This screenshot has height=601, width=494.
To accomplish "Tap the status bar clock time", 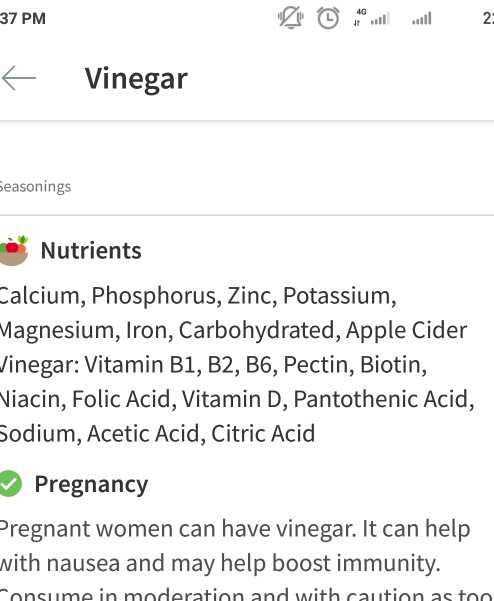I will (23, 18).
